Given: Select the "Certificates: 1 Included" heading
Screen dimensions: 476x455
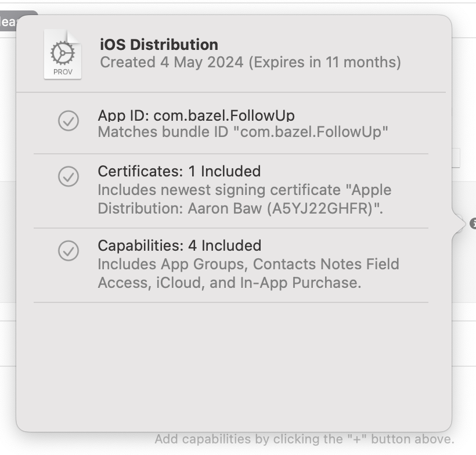Looking at the screenshot, I should pyautogui.click(x=179, y=171).
